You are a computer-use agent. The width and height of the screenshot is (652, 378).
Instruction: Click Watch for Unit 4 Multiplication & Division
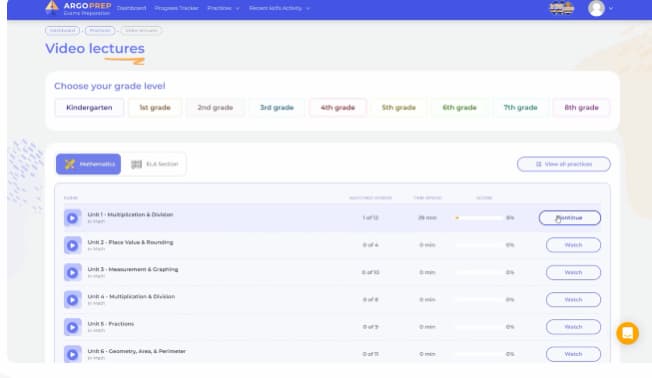(x=573, y=300)
